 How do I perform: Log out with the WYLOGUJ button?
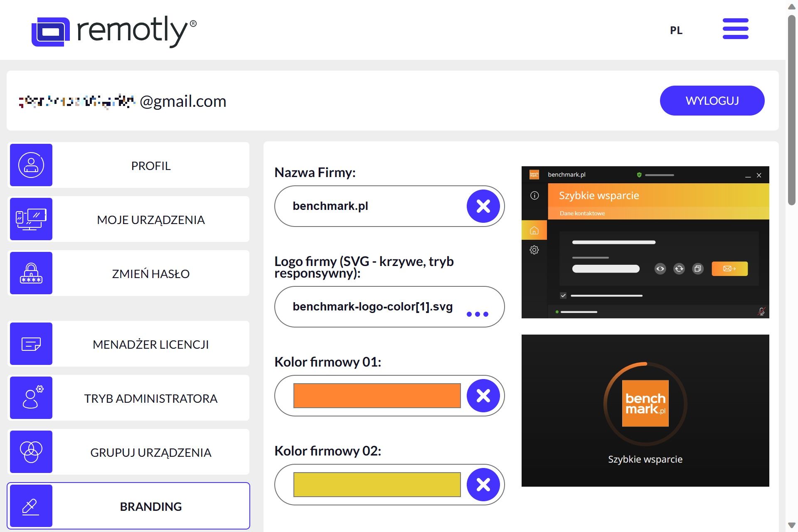[712, 101]
